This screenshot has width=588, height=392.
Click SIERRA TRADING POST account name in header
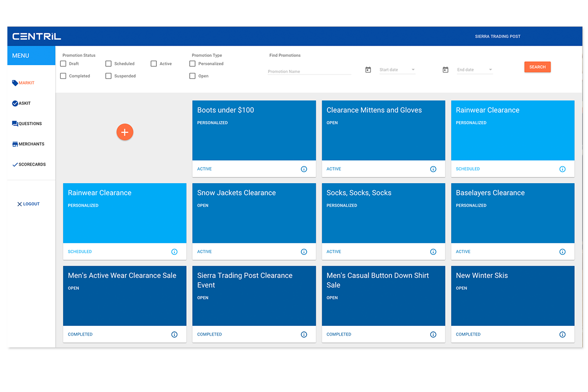(498, 36)
